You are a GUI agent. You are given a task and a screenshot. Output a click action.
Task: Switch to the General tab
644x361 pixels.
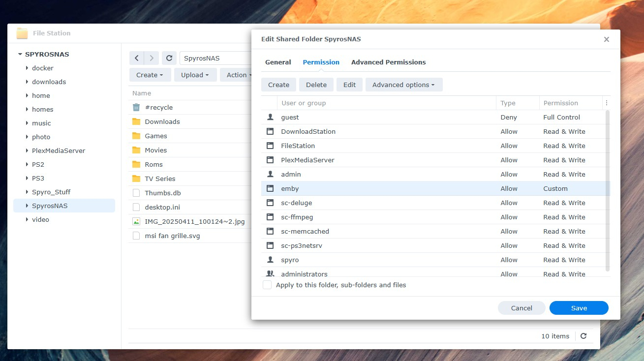pos(278,62)
